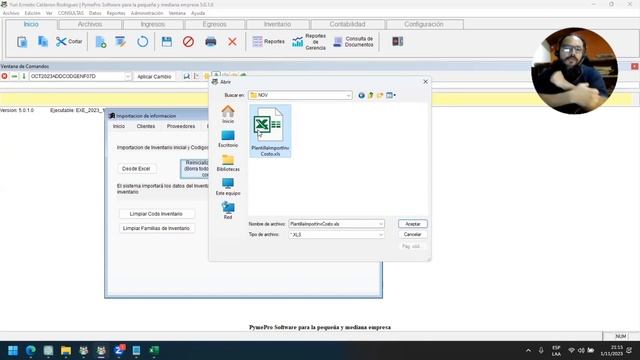640x360 pixels.
Task: Open view menu dropdown in Abrir dialog
Action: [x=391, y=96]
